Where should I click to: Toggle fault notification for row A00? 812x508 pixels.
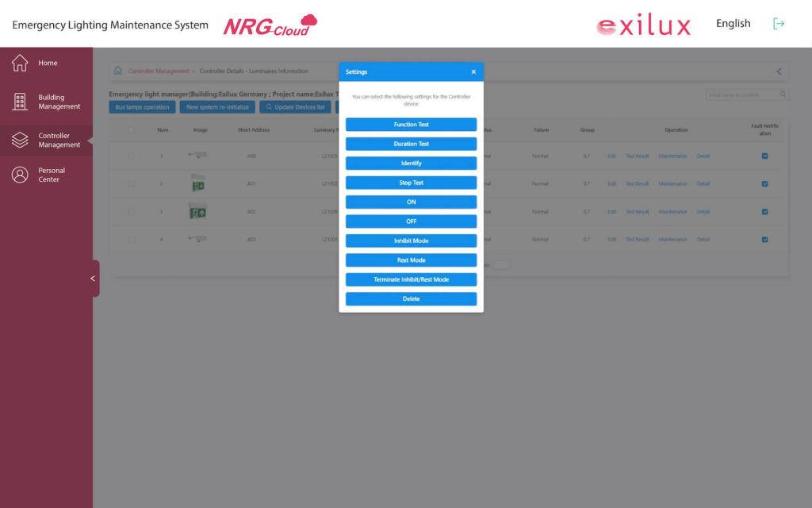click(x=765, y=156)
